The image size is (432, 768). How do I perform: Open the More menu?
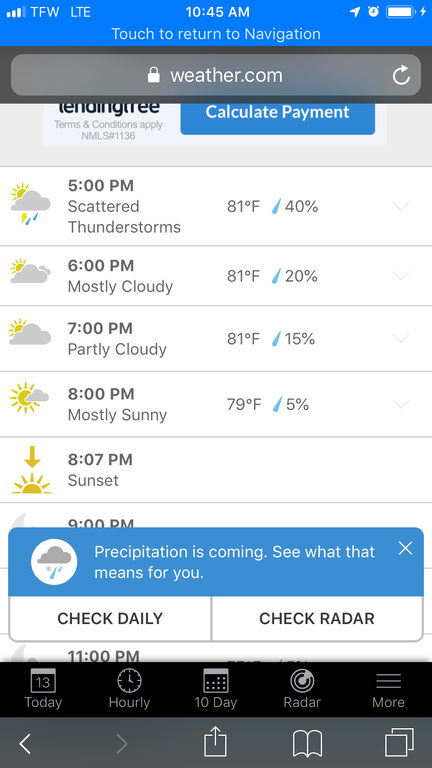(x=388, y=689)
